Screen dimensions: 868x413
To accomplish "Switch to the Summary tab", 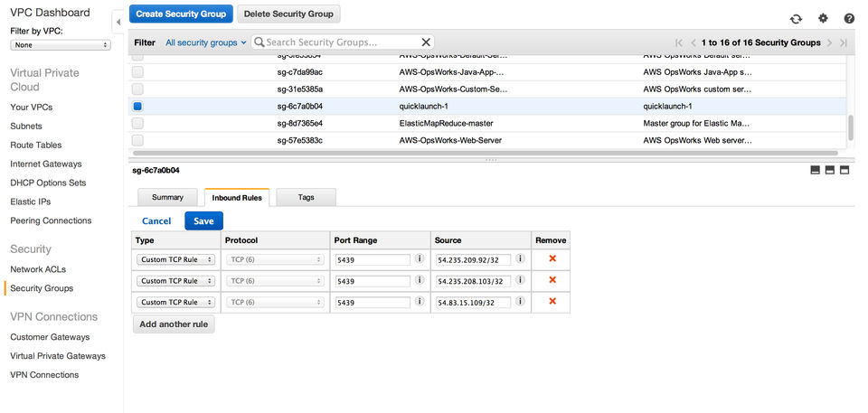I will pos(167,197).
